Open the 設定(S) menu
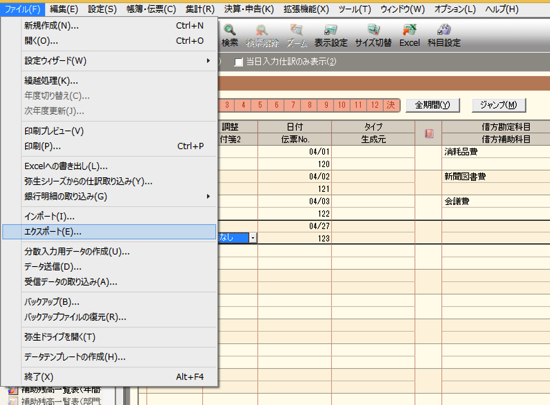The image size is (550, 405). (x=102, y=9)
